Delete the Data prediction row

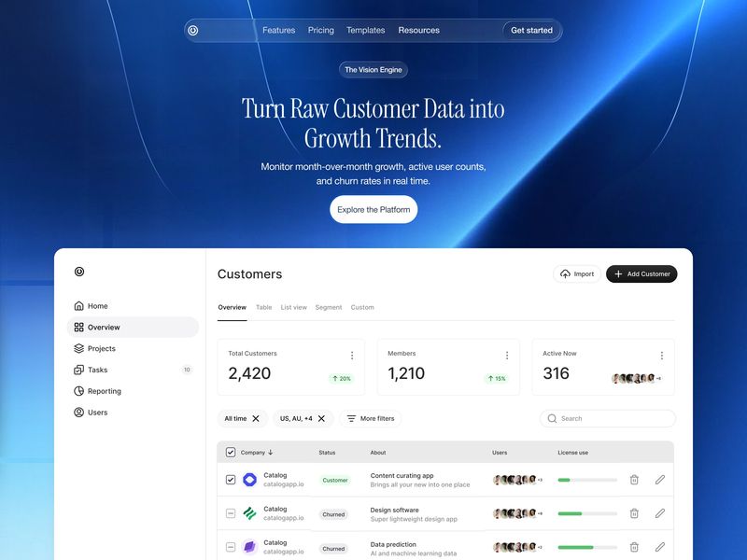(634, 547)
